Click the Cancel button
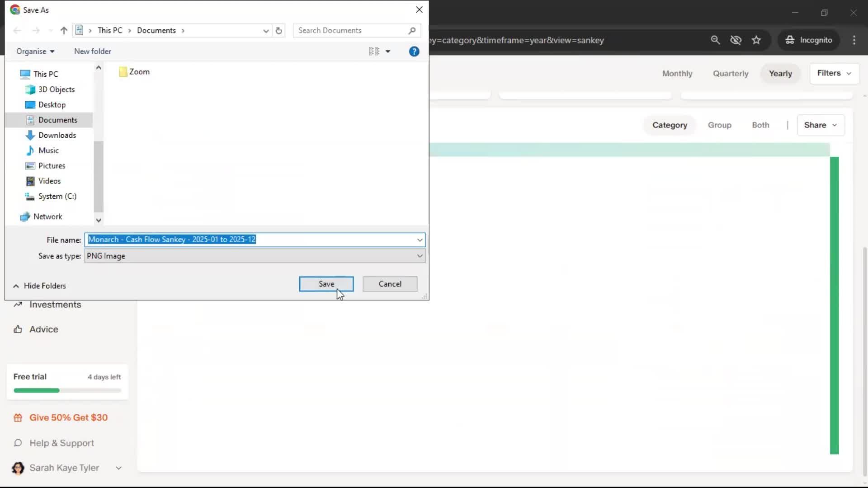The image size is (868, 488). (x=390, y=284)
